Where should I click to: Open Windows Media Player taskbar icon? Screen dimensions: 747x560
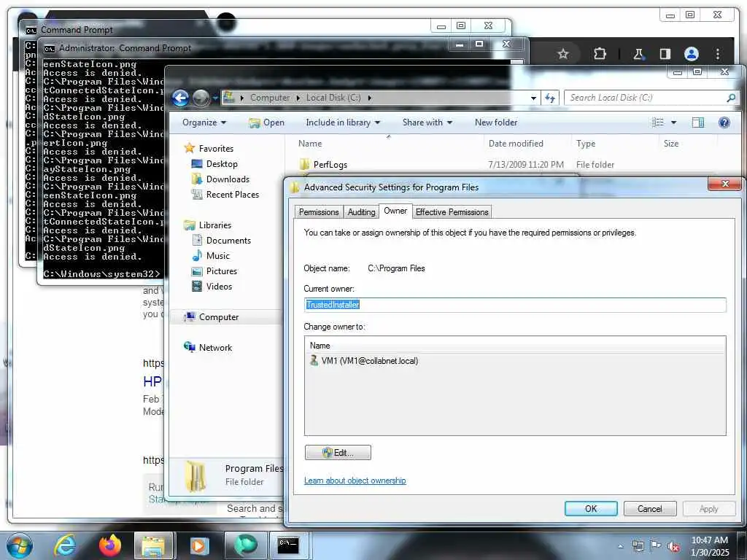click(x=199, y=545)
